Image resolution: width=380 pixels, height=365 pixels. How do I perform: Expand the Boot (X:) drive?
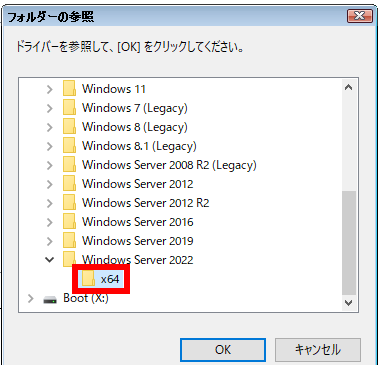pos(31,298)
